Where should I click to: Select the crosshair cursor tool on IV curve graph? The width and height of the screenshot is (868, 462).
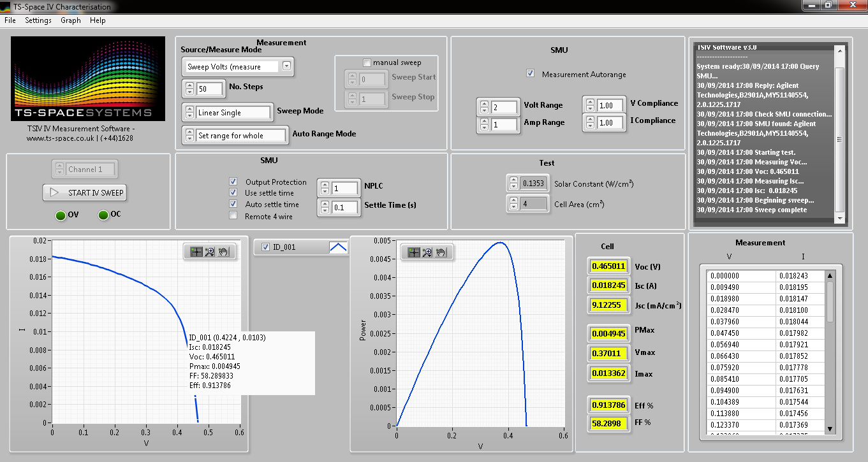[196, 252]
